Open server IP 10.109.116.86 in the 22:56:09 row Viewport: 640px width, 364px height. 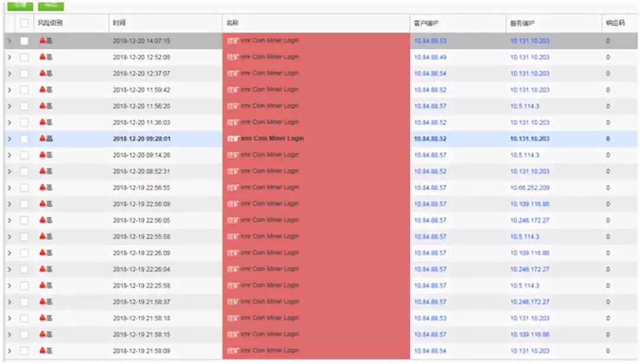[530, 204]
